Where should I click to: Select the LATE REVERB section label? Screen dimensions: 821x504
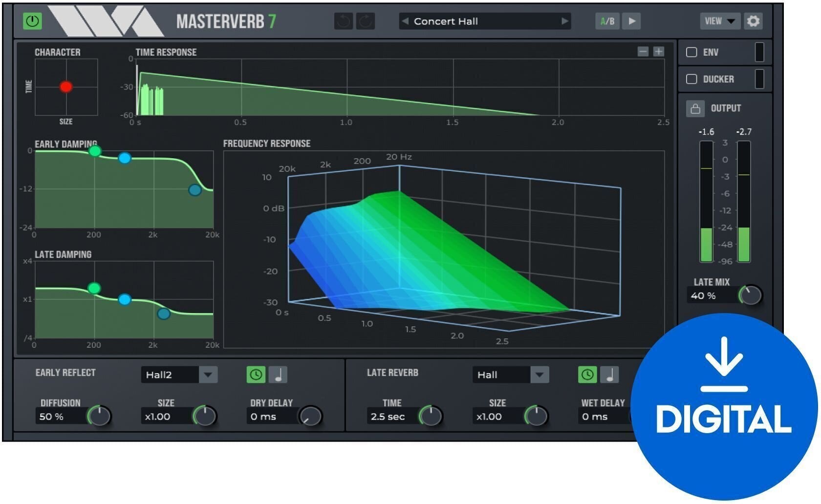(x=392, y=372)
